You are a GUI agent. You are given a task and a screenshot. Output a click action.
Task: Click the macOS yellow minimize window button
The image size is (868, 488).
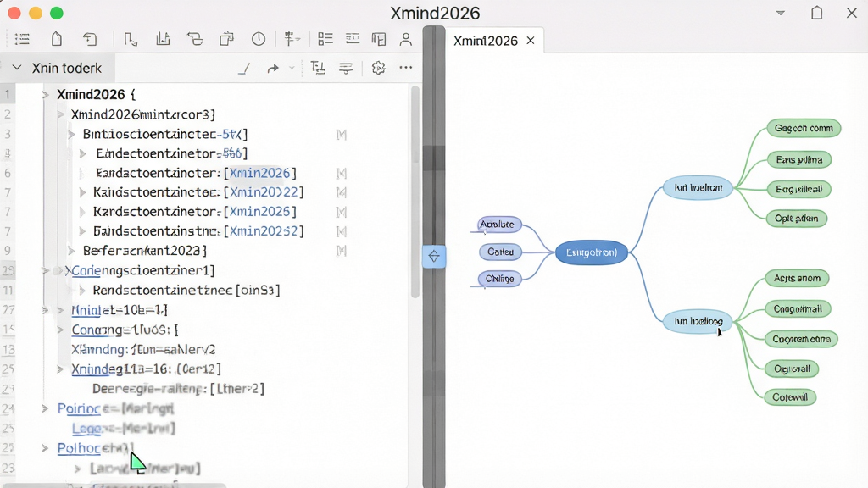[36, 13]
